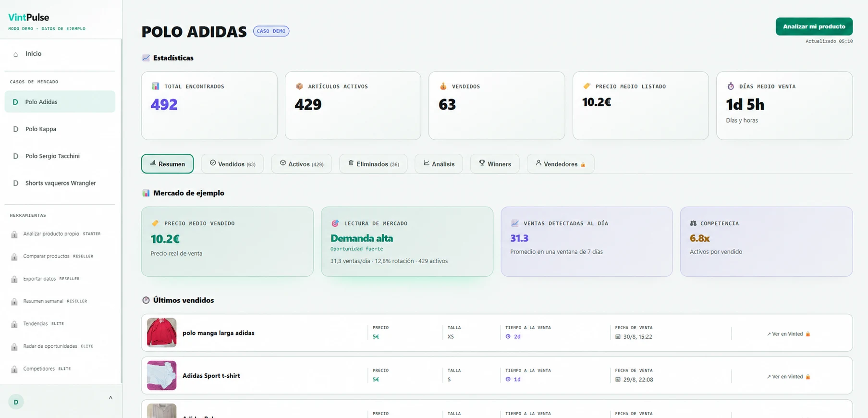Click the Analizar mi producto button
The image size is (868, 418).
tap(814, 26)
